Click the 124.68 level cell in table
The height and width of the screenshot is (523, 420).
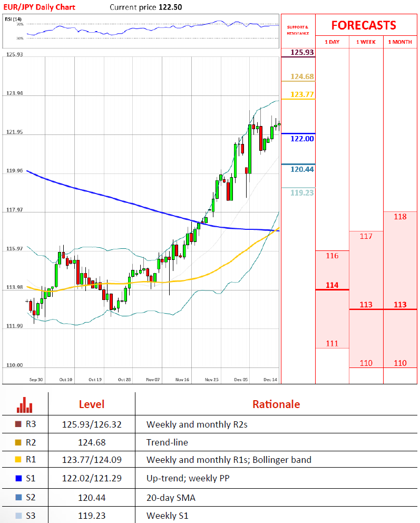[x=92, y=443]
